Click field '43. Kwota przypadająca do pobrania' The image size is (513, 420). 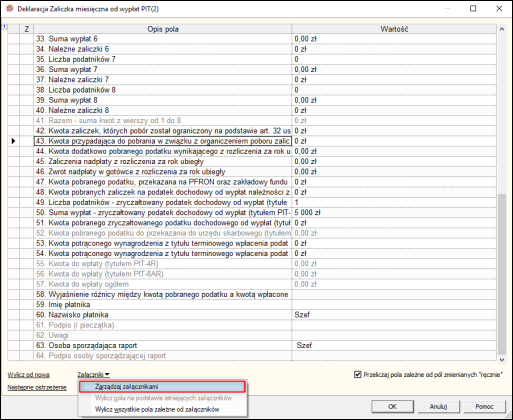pos(163,141)
